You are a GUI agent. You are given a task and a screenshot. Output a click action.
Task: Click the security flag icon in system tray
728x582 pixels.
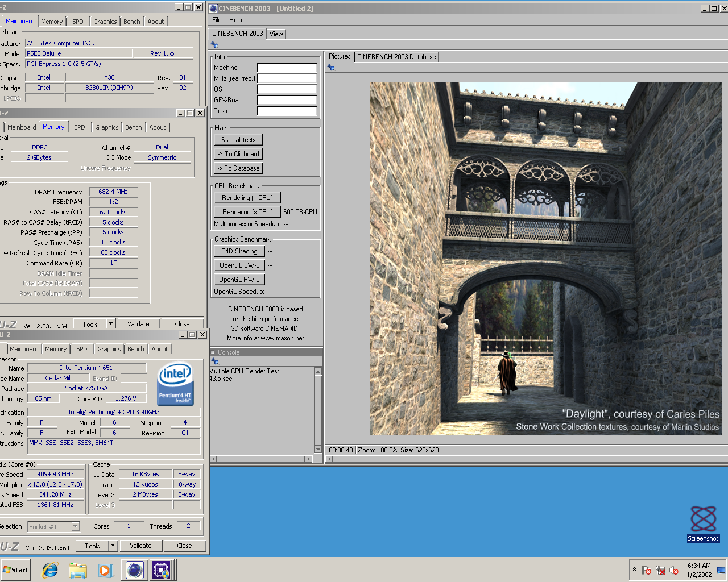647,570
